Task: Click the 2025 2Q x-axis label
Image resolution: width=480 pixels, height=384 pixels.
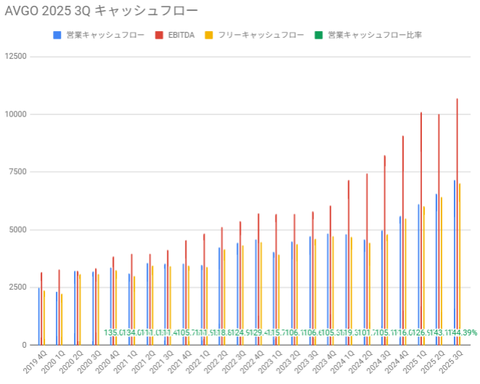Action: [433, 361]
